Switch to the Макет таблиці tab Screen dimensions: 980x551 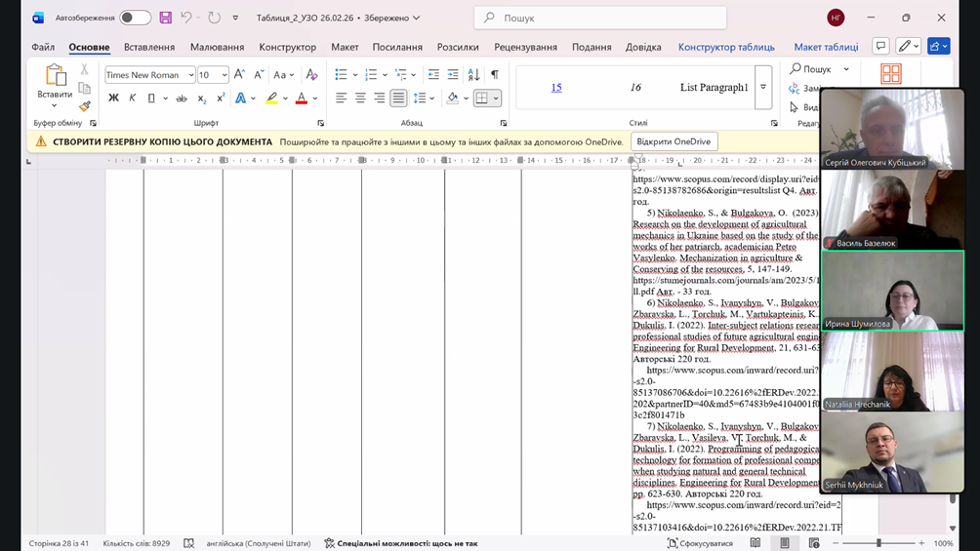tap(826, 47)
